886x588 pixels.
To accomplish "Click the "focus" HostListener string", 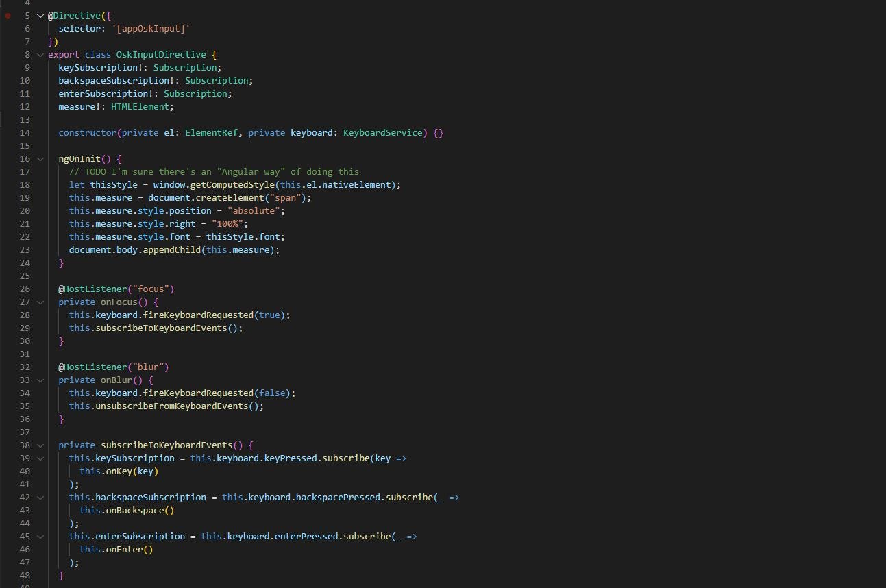I will 151,289.
